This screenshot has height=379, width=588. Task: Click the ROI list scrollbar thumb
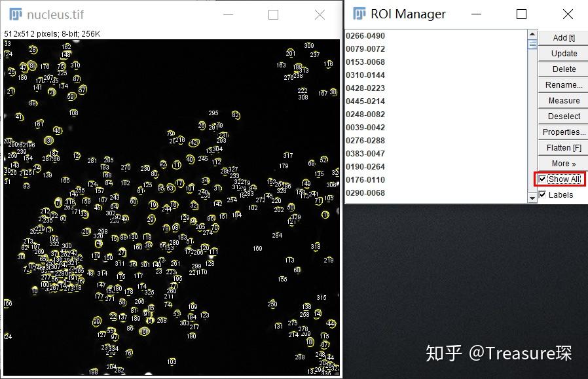(x=532, y=44)
